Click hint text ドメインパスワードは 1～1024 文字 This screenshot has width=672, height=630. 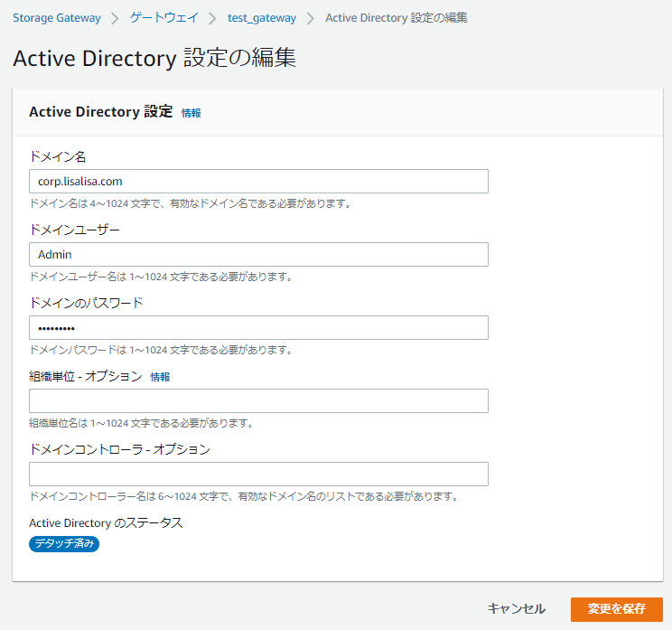tap(161, 350)
